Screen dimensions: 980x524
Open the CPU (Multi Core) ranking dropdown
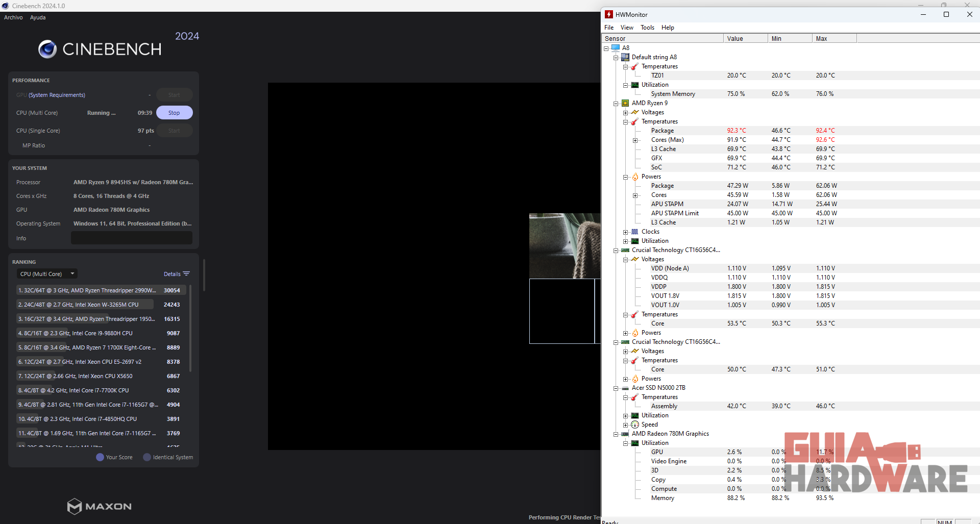point(47,274)
